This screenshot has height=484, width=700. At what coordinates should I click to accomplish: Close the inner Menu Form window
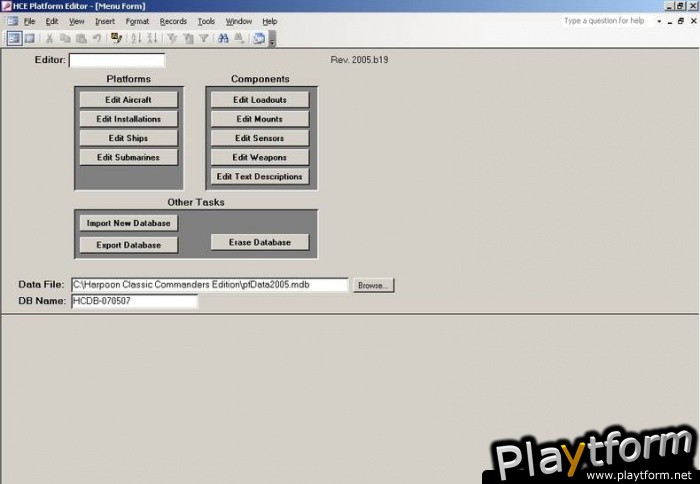(694, 21)
